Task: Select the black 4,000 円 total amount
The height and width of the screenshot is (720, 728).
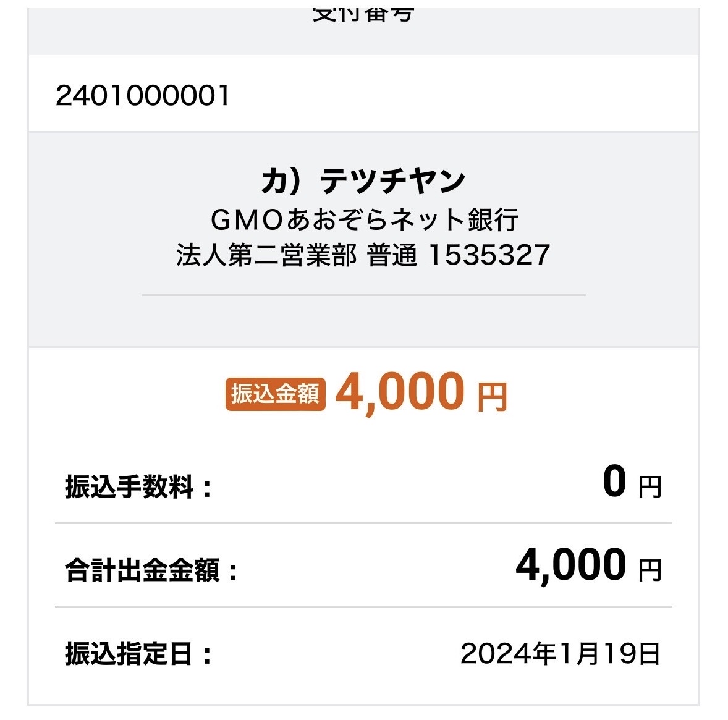Action: pos(589,566)
